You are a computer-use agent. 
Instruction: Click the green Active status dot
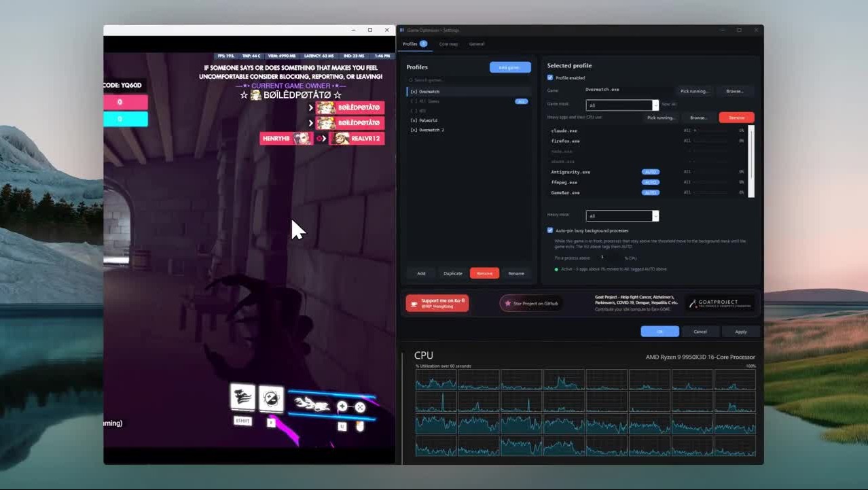click(x=556, y=269)
